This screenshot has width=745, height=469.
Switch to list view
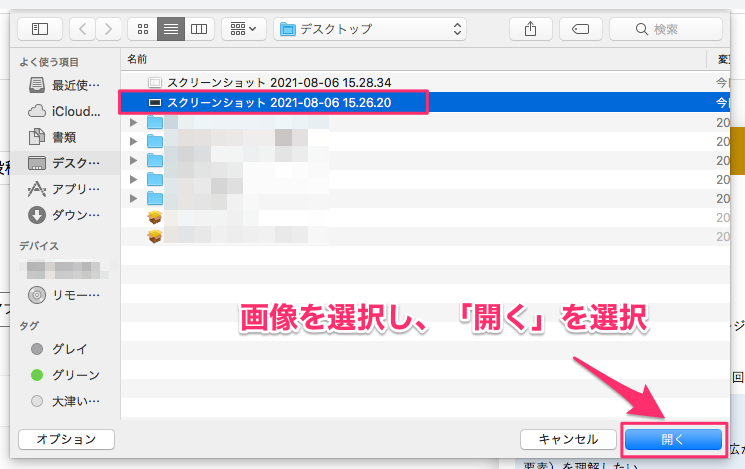pos(171,29)
